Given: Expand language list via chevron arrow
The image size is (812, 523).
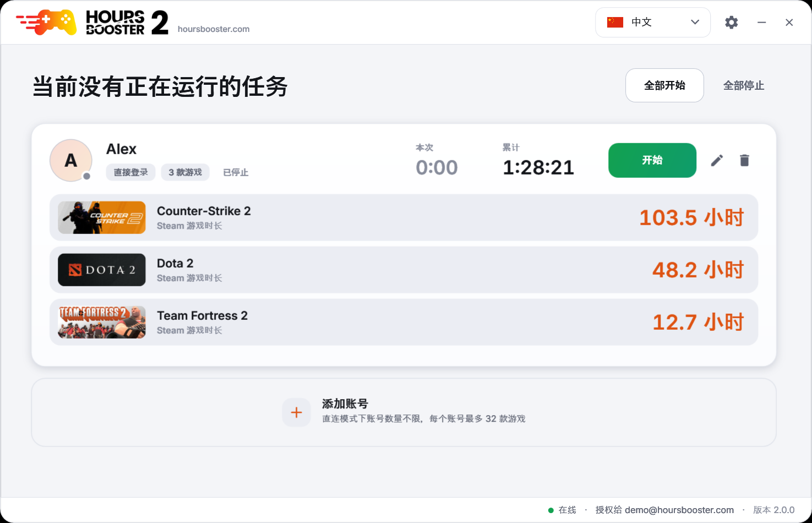Looking at the screenshot, I should pos(695,22).
